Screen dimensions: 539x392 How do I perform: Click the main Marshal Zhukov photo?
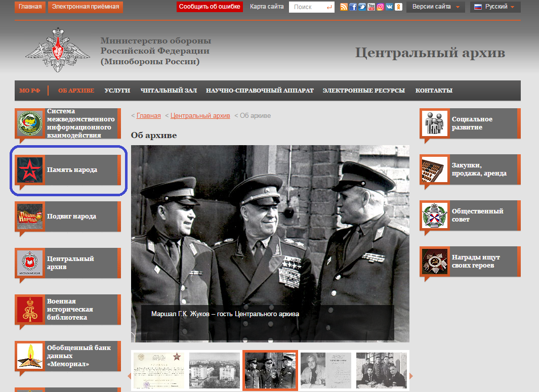pyautogui.click(x=270, y=244)
